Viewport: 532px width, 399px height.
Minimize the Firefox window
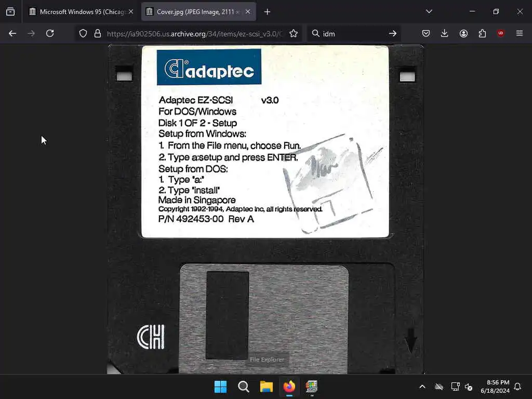[472, 11]
